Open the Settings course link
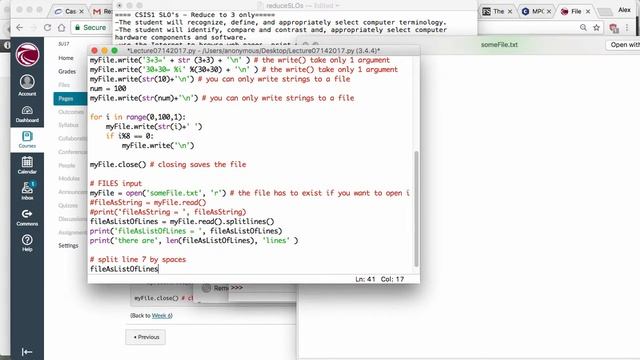The image size is (640, 360). tap(68, 245)
